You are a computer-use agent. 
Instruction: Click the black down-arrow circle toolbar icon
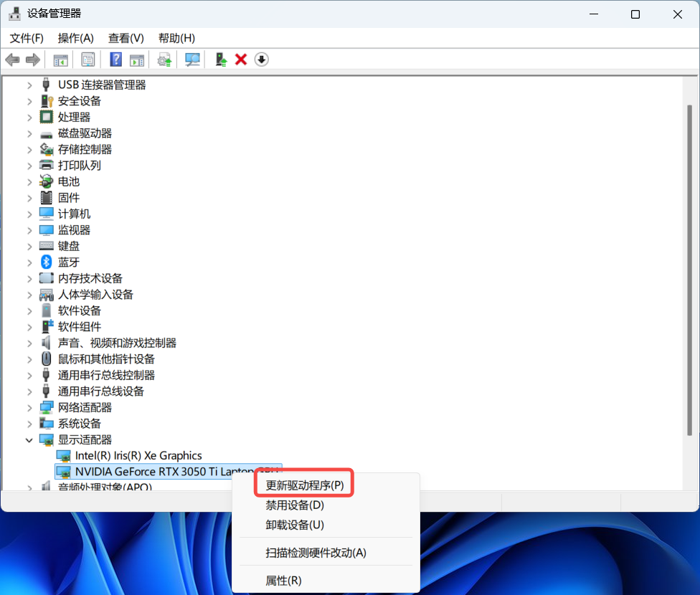pyautogui.click(x=262, y=59)
